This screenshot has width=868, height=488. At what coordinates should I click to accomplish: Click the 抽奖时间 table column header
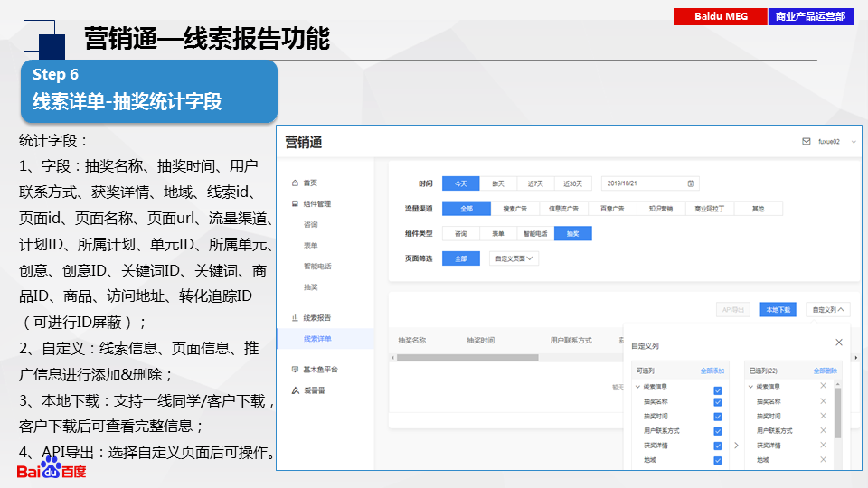[x=480, y=341]
